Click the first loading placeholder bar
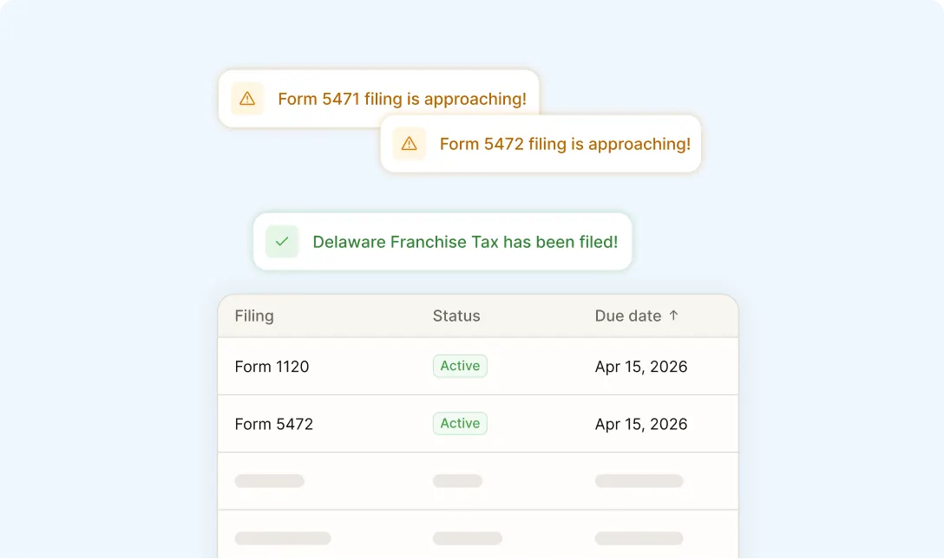The image size is (944, 560). click(269, 480)
